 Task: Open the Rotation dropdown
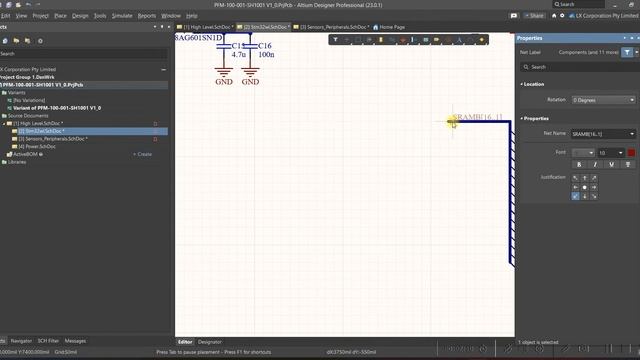coord(604,100)
